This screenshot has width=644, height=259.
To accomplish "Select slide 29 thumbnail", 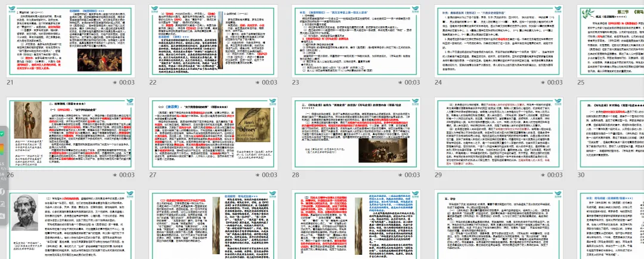I will [499, 134].
